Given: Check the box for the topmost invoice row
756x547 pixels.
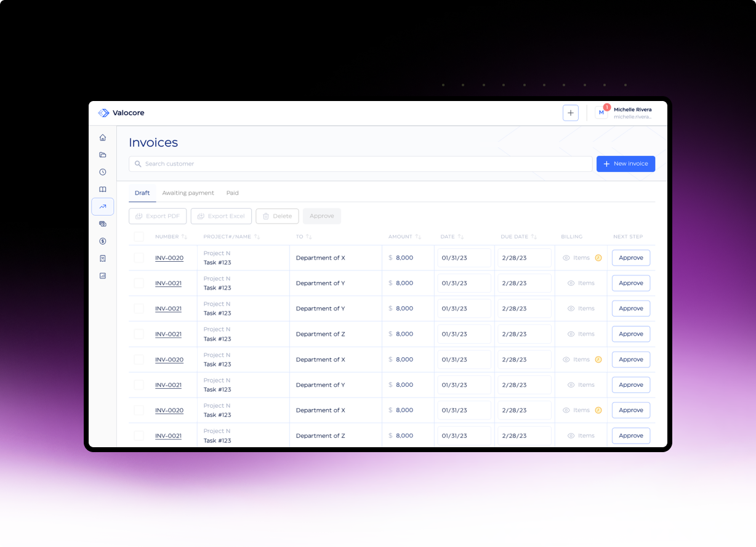Looking at the screenshot, I should pos(139,257).
